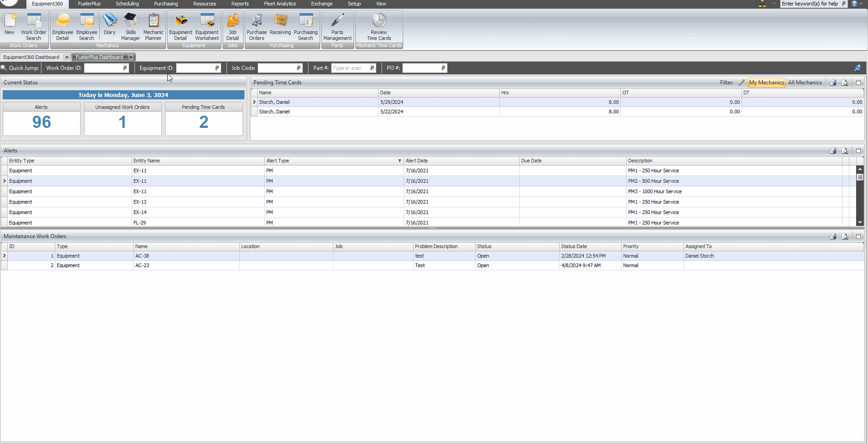This screenshot has height=444, width=868.
Task: Open Employee Search
Action: coord(87,26)
